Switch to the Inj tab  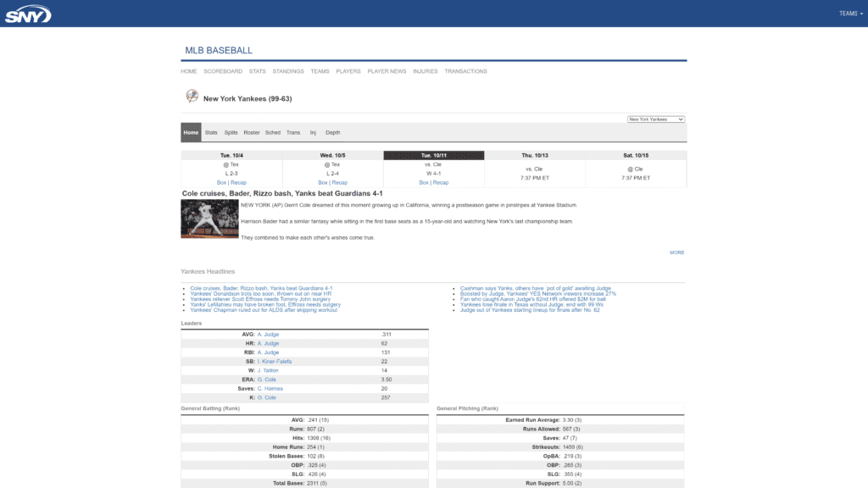pyautogui.click(x=313, y=133)
